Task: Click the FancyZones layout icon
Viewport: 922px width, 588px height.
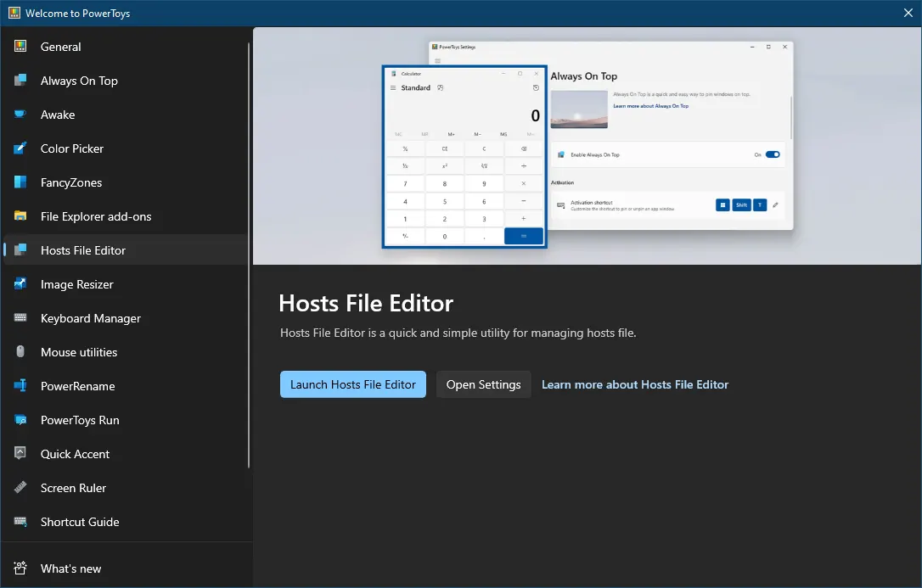Action: tap(20, 182)
